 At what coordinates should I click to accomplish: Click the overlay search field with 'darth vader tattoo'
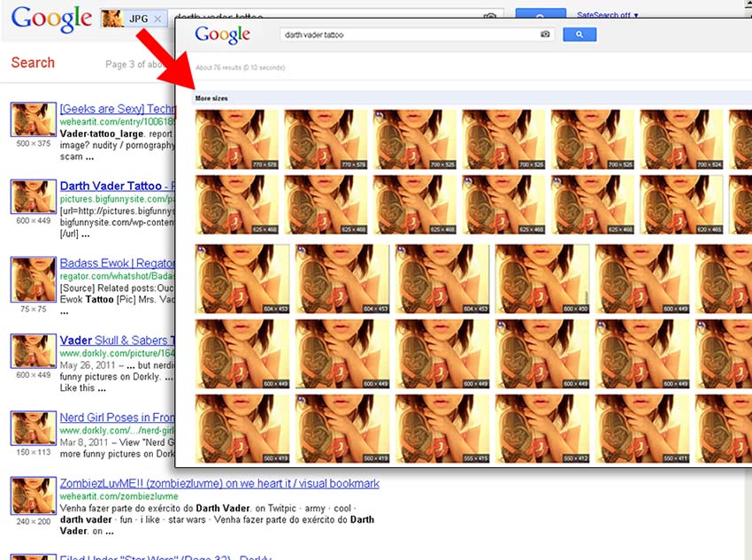pos(407,35)
